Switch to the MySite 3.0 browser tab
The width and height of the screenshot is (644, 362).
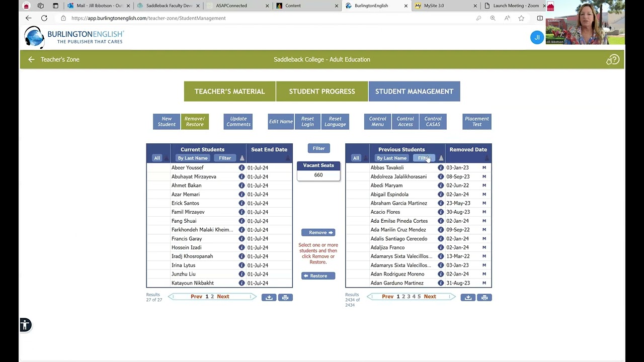[x=446, y=6]
